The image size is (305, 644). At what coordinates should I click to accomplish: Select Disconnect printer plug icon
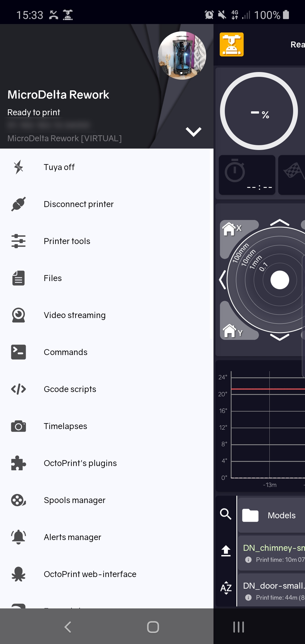point(19,204)
